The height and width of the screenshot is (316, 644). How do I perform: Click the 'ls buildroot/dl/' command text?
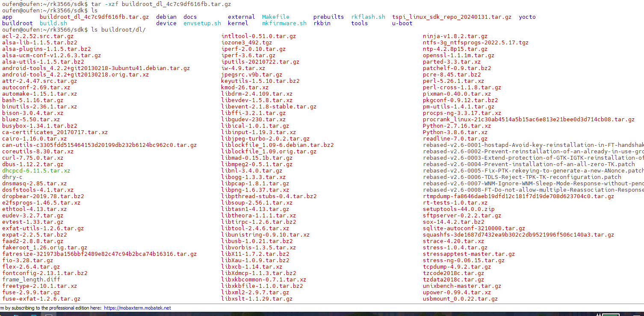pyautogui.click(x=118, y=30)
